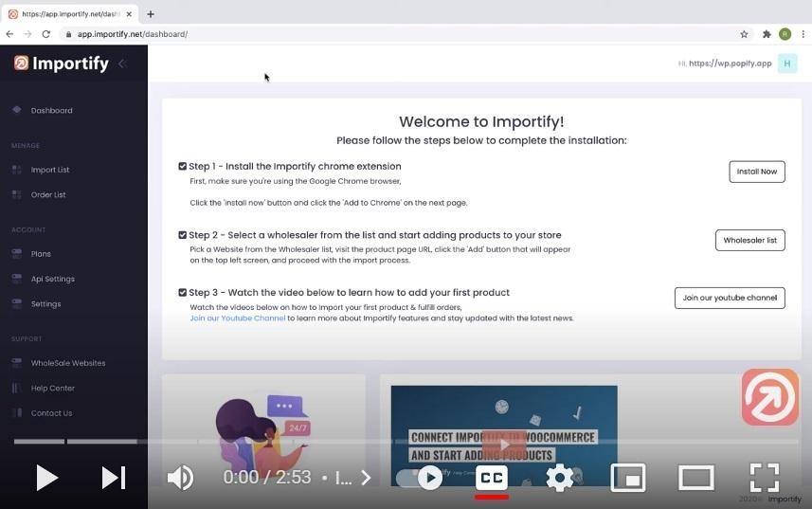Open the Chrome extensions puzzle icon
812x509 pixels.
767,34
